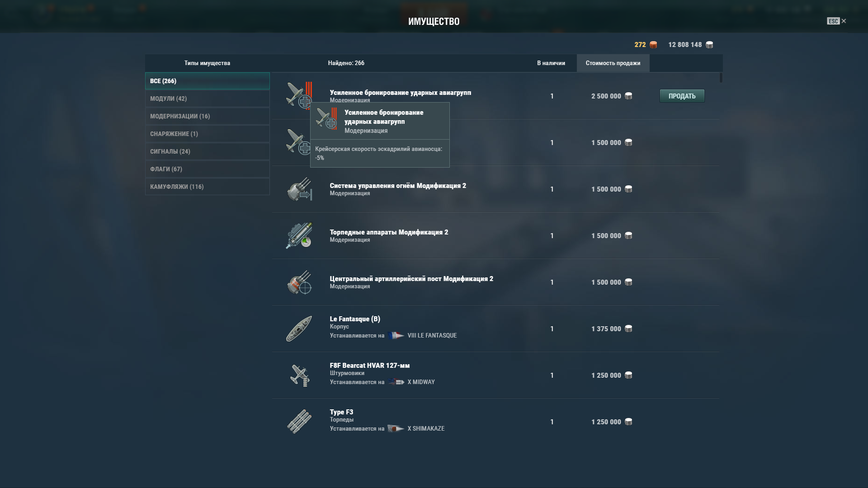The width and height of the screenshot is (868, 488).
Task: Select the F8F Bearcat attack aircraft icon
Action: [299, 375]
